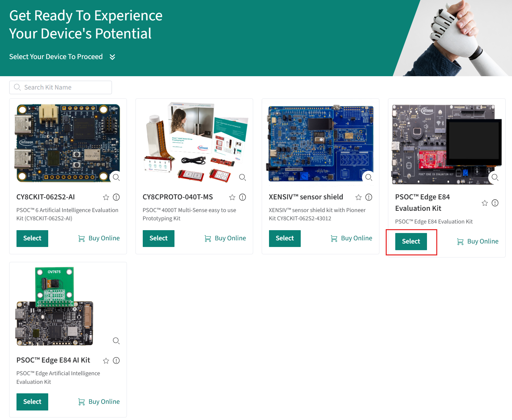Show info for CY8CKIT-062S2-AI kit
Image resolution: width=512 pixels, height=420 pixels.
click(x=116, y=197)
